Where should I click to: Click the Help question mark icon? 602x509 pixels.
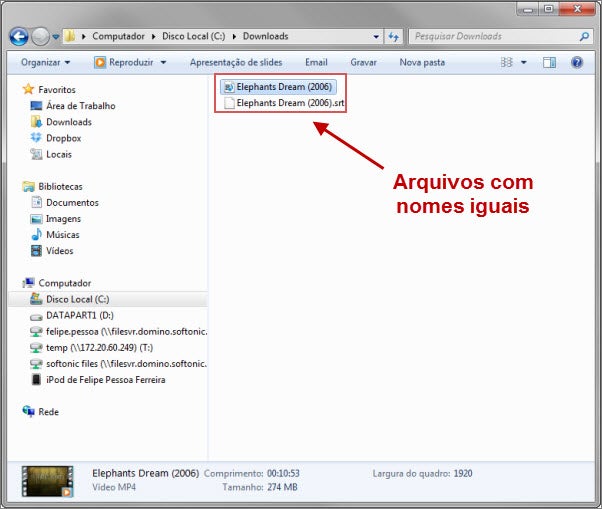tap(576, 62)
